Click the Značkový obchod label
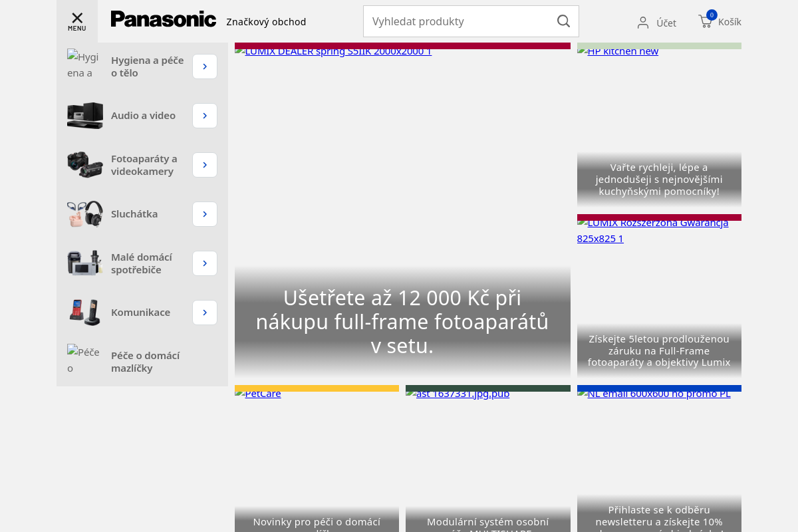798x532 pixels. click(x=266, y=22)
